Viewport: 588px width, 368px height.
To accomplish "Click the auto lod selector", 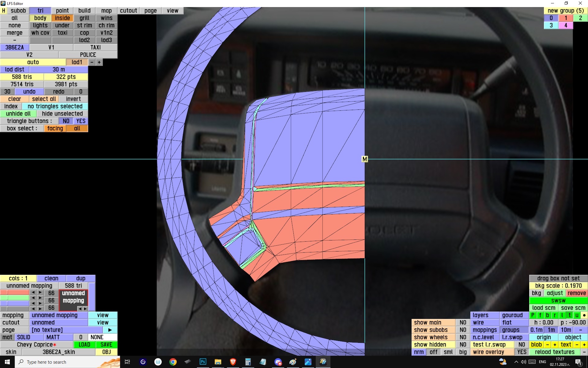I will tap(33, 62).
